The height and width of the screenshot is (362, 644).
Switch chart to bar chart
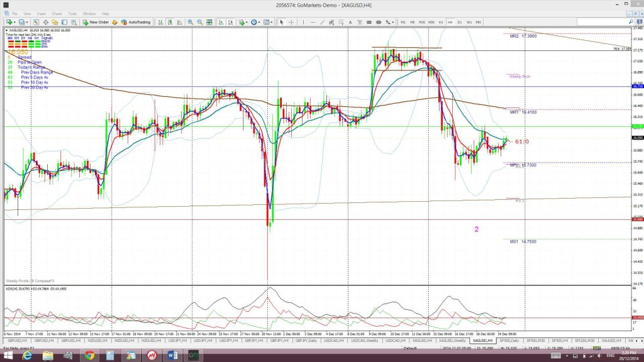160,22
